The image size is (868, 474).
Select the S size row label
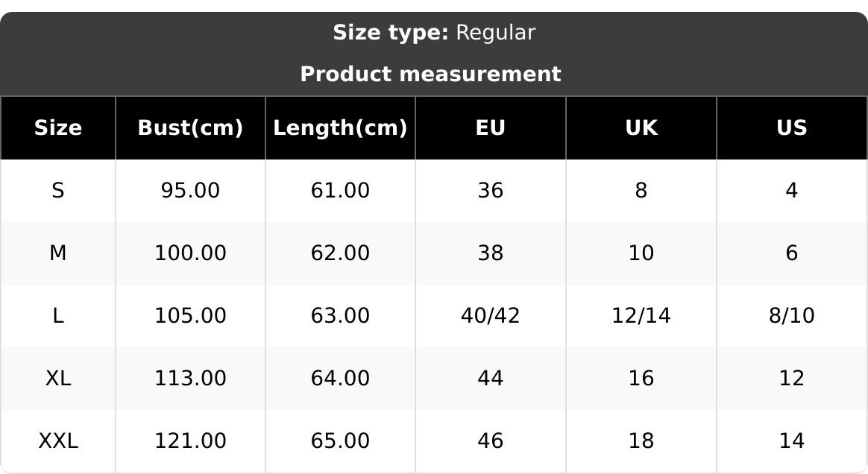point(58,191)
